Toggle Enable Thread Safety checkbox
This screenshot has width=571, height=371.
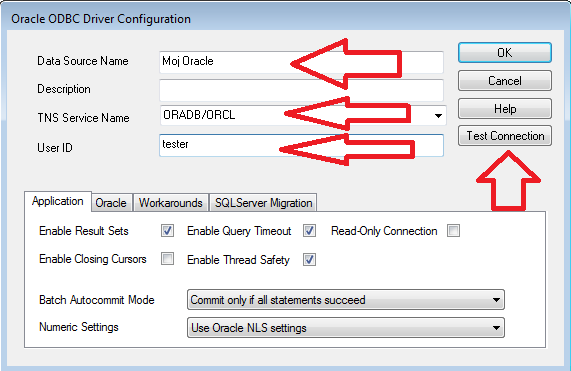[x=310, y=260]
